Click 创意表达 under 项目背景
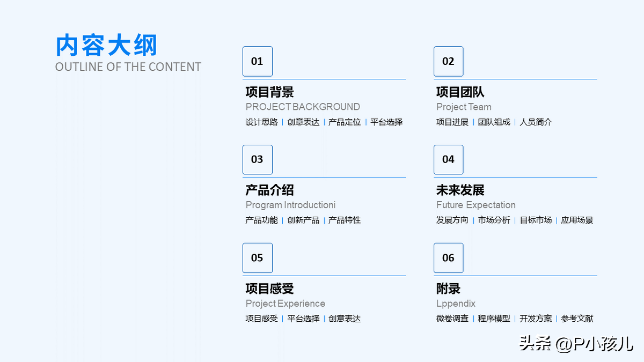This screenshot has width=644, height=362. pos(303,122)
